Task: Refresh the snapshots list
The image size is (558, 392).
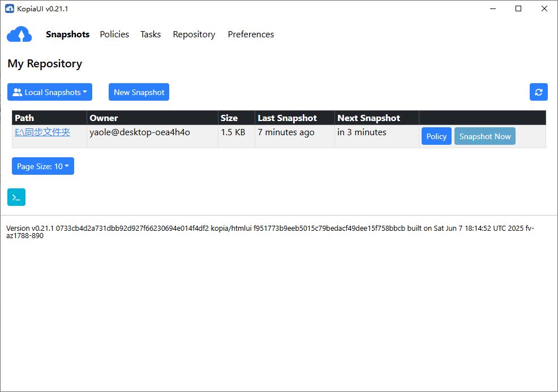Action: tap(538, 92)
